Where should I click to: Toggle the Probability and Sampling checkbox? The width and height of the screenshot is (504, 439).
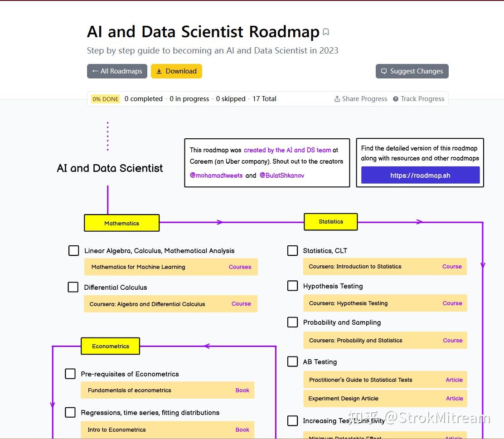click(293, 322)
